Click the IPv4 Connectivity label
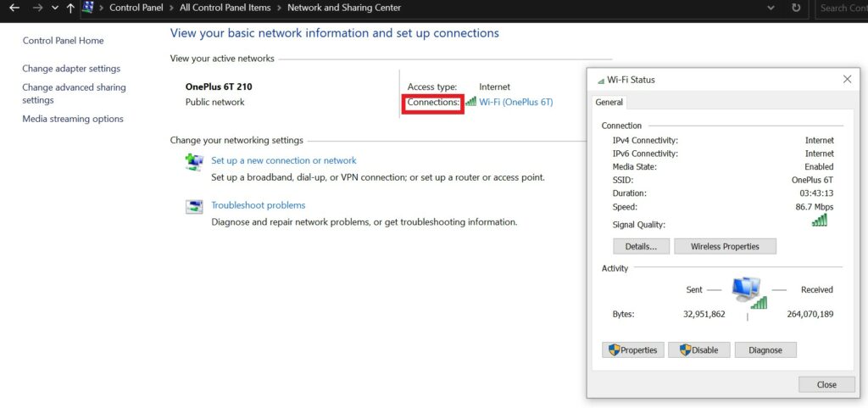This screenshot has width=868, height=408. tap(645, 140)
